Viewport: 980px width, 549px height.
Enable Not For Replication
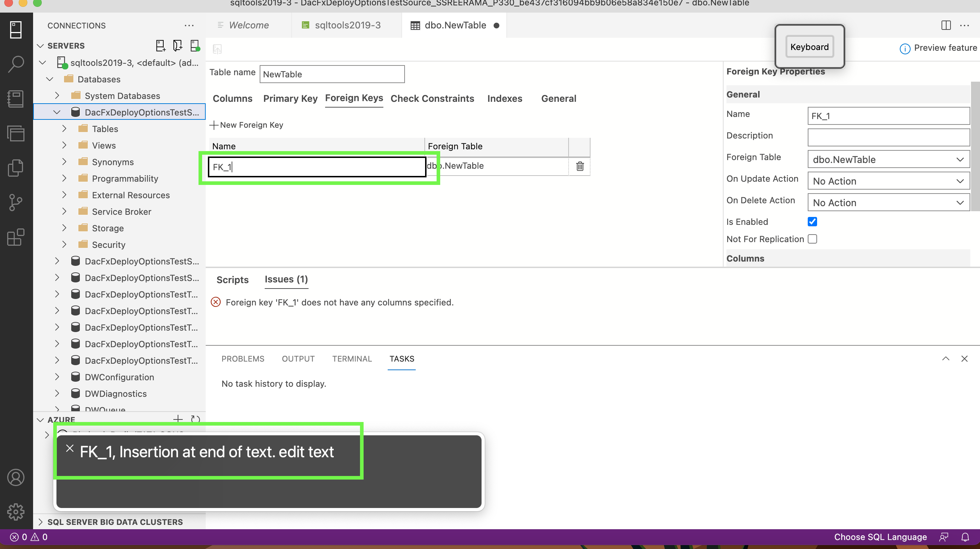click(x=812, y=239)
